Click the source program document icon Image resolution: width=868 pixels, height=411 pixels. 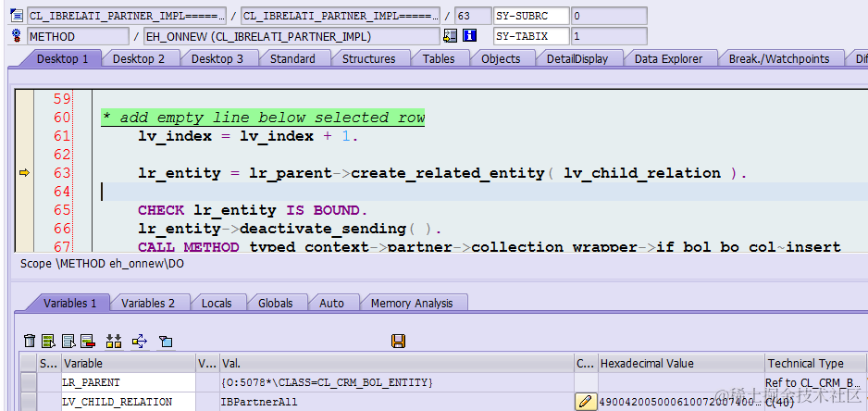click(16, 16)
